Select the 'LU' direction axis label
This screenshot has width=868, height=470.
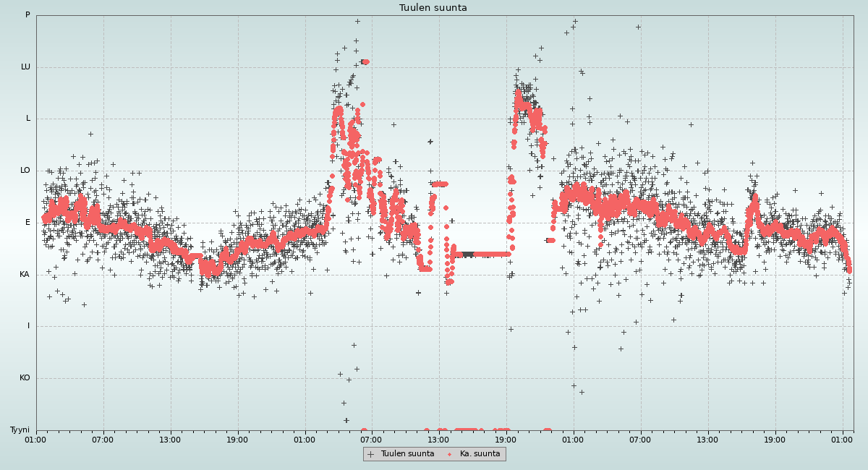pyautogui.click(x=25, y=67)
